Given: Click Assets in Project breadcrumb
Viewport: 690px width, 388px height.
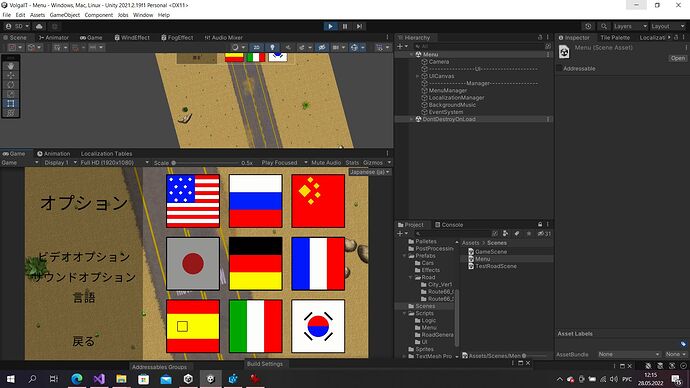Looking at the screenshot, I should tap(470, 243).
